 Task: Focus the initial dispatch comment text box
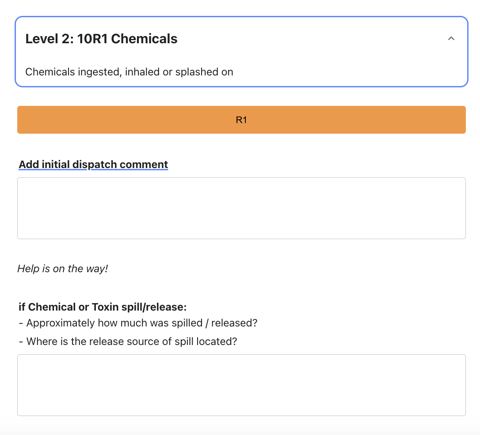coord(241,208)
